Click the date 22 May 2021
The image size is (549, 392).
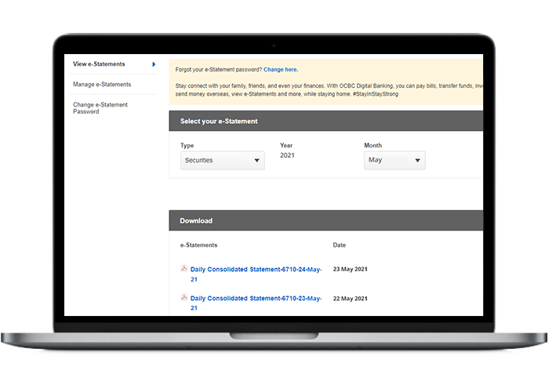coord(350,299)
